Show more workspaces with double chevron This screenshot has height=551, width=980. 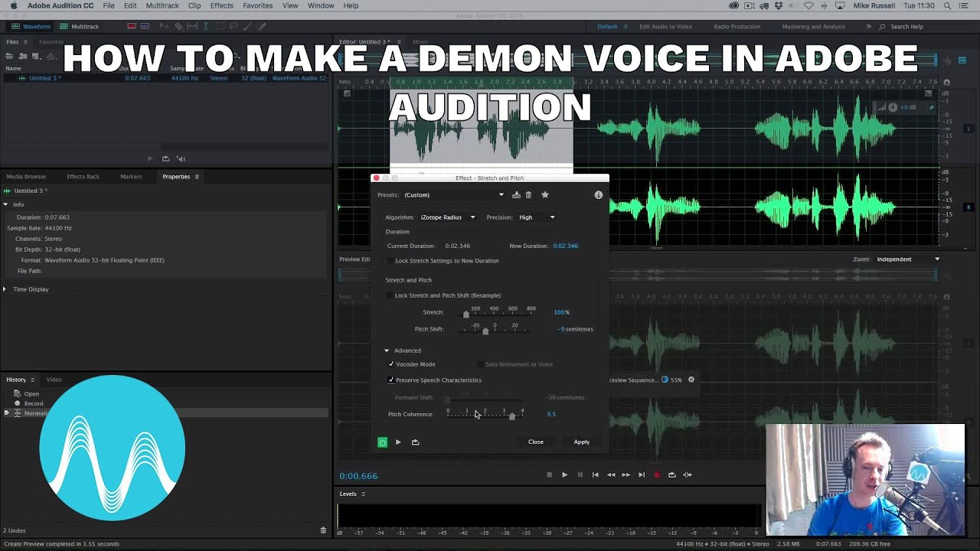868,26
